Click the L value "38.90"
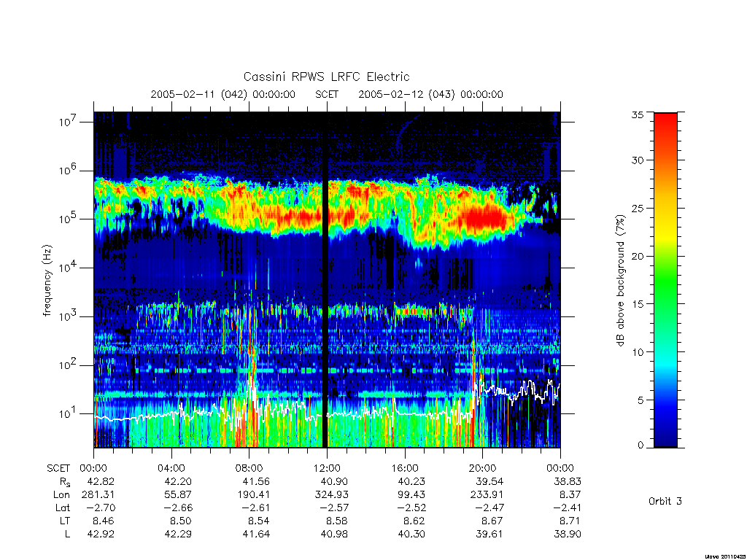 [568, 534]
